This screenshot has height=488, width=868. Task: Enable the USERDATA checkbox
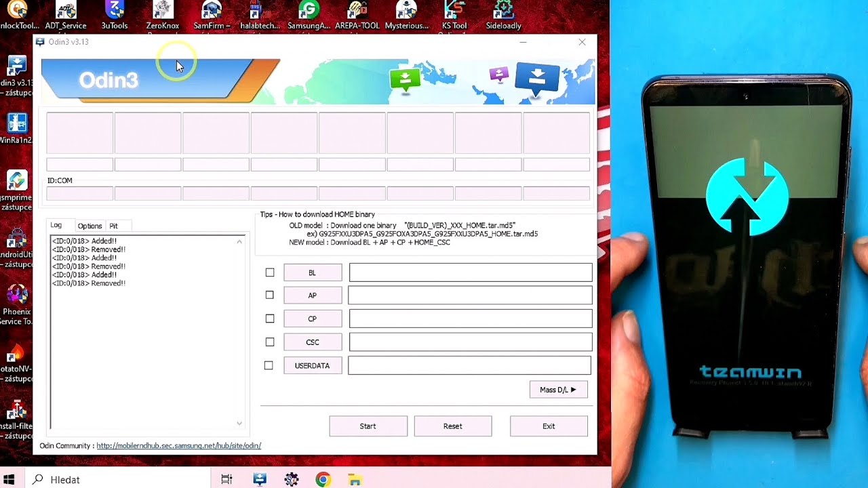(269, 365)
